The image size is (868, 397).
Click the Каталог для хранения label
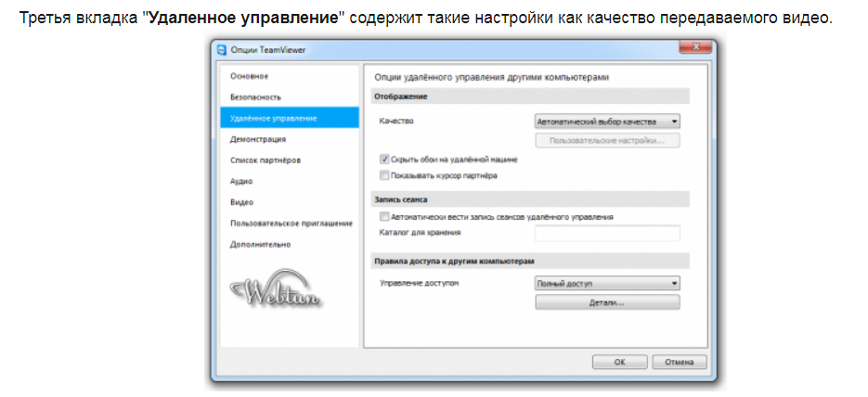point(421,232)
